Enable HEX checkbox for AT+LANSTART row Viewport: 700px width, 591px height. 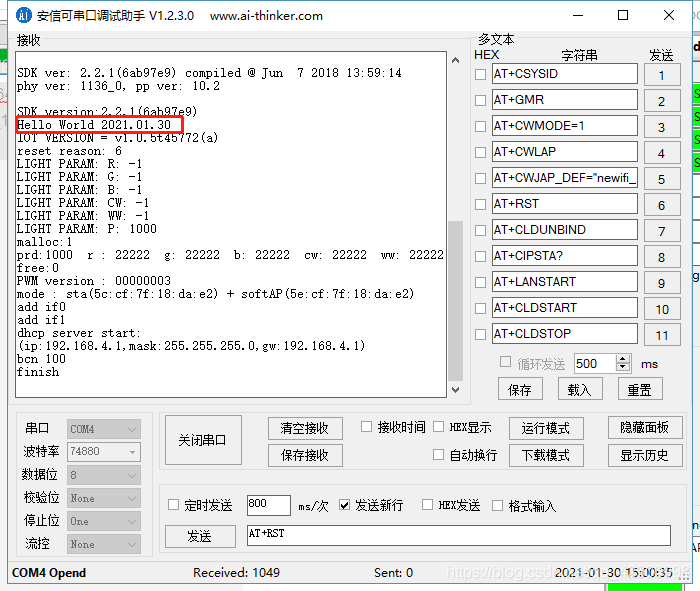point(480,282)
